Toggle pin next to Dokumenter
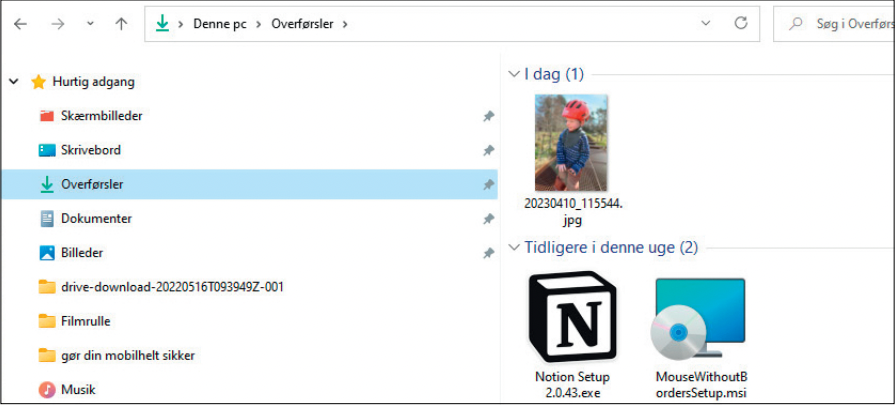Screen dimensions: 895x405 tap(488, 219)
